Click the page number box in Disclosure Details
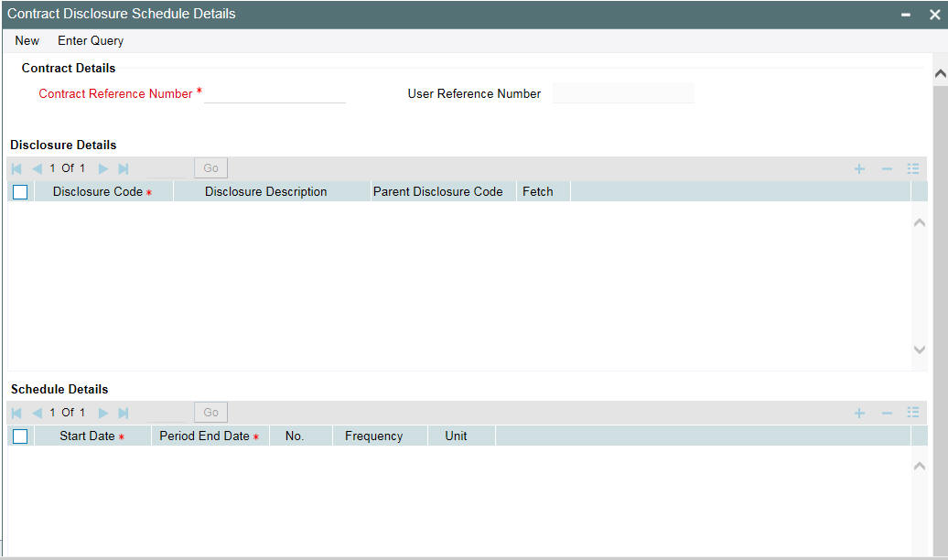 (166, 168)
